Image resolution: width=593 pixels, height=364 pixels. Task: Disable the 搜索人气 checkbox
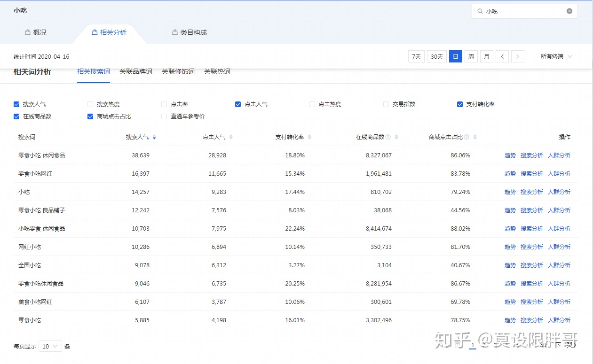16,104
